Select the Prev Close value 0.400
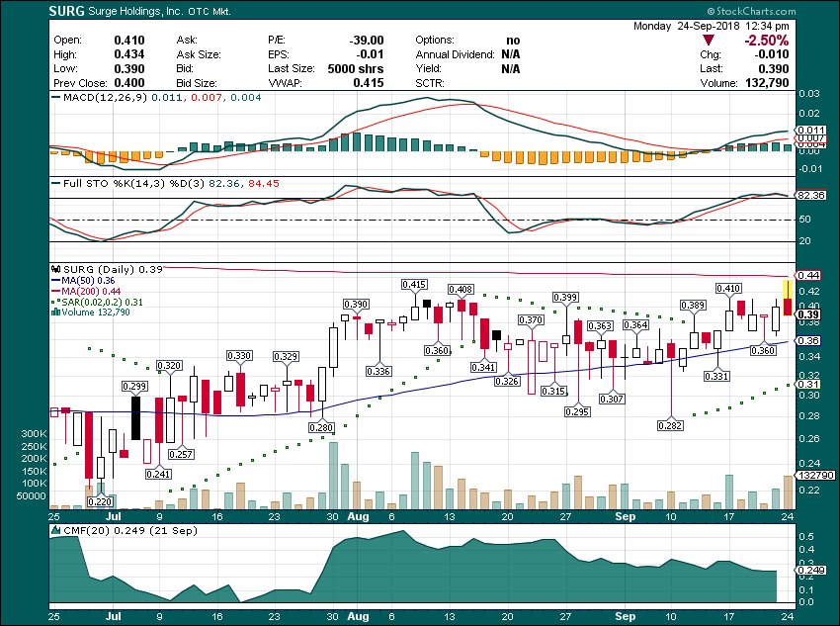 coord(129,83)
